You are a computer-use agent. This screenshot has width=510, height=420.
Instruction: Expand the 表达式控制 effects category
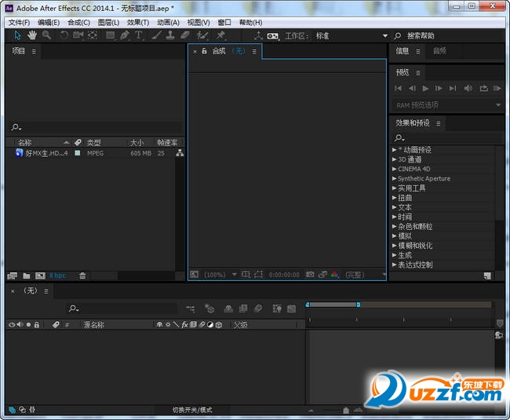tap(394, 265)
